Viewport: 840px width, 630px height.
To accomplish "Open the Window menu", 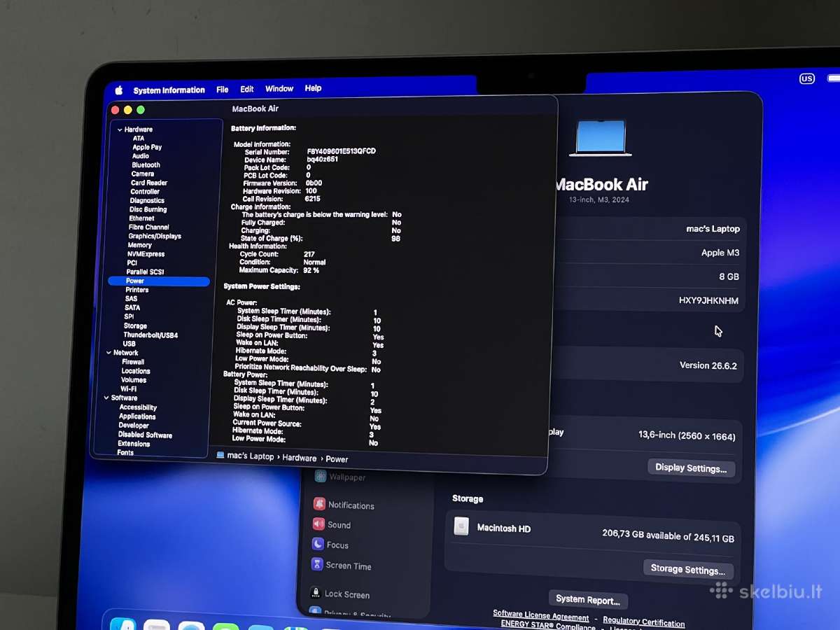I will click(279, 89).
